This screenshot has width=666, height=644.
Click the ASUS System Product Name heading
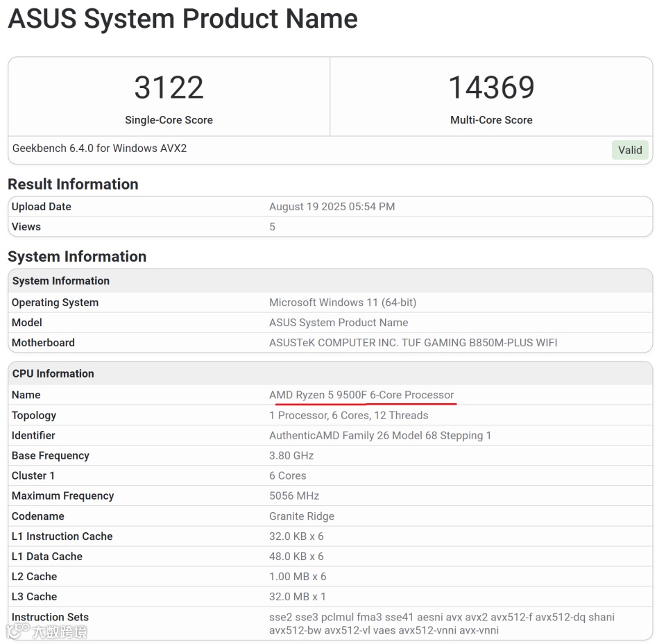pos(182,19)
